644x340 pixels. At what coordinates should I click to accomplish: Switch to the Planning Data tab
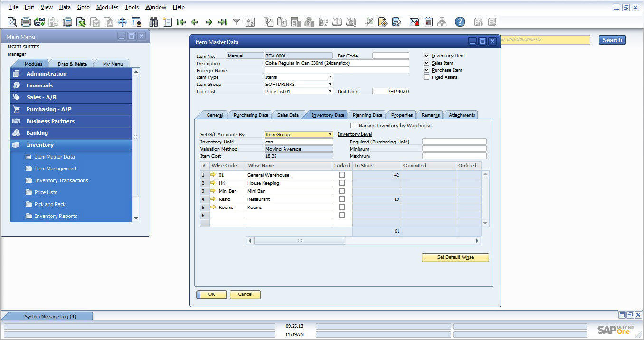(x=368, y=115)
